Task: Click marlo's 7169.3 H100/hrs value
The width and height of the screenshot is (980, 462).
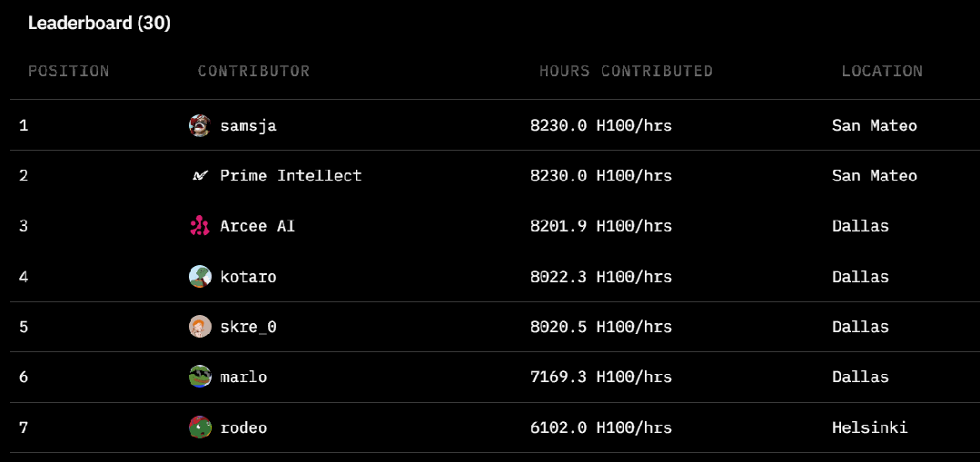Action: 600,377
